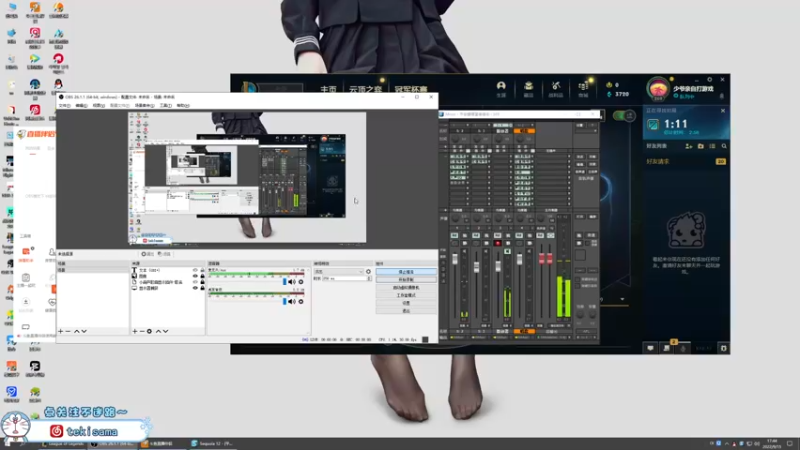Viewport: 800px width, 450px height.
Task: Toggle visibility of 文本 (GDI+) source
Action: point(195,270)
